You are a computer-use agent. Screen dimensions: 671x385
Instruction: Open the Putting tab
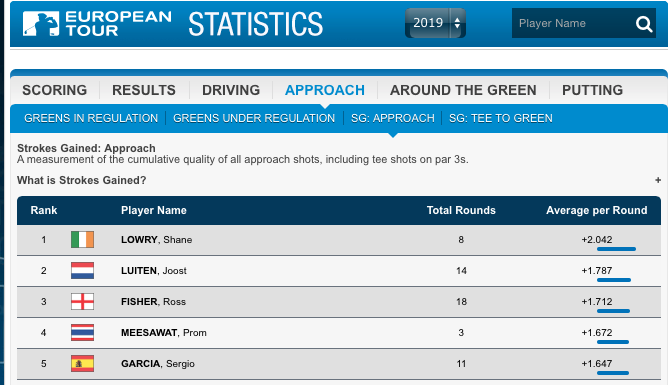pos(592,90)
